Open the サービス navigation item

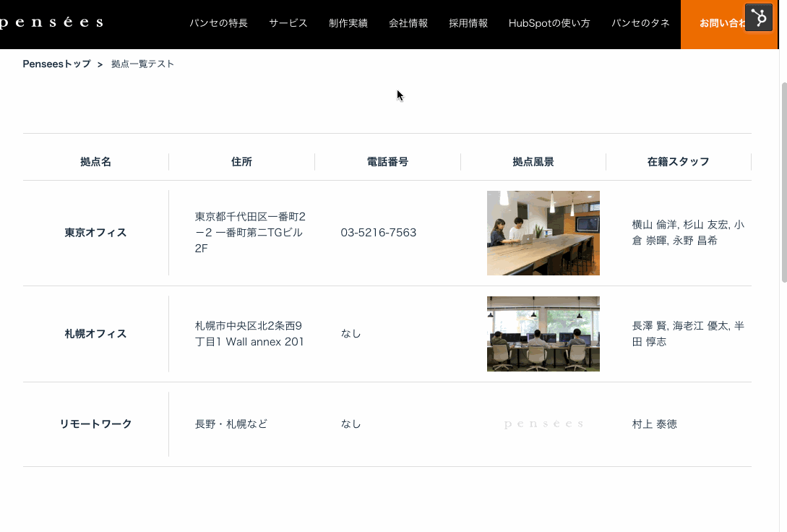[x=288, y=23]
